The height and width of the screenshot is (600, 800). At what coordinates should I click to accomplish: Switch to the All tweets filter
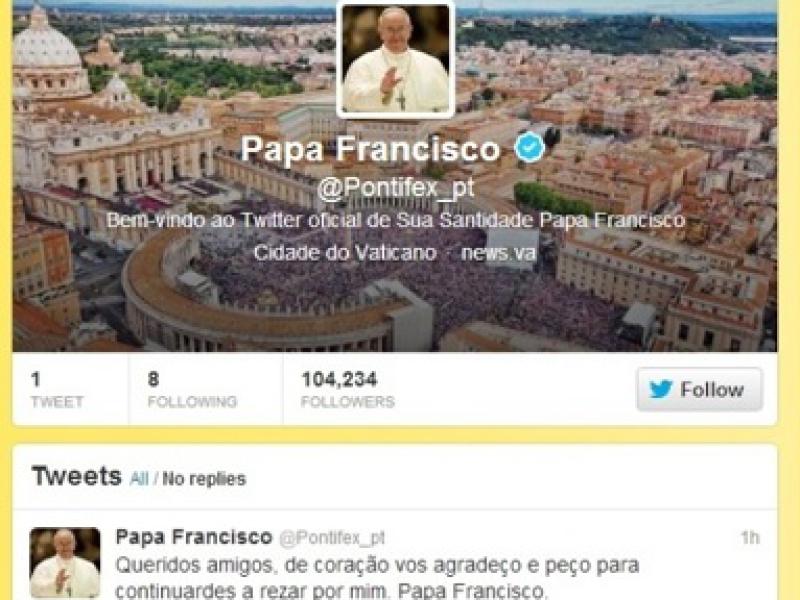139,479
